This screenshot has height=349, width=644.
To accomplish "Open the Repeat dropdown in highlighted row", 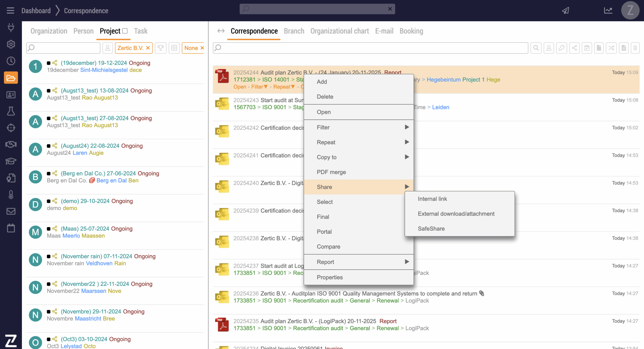I will click(284, 87).
